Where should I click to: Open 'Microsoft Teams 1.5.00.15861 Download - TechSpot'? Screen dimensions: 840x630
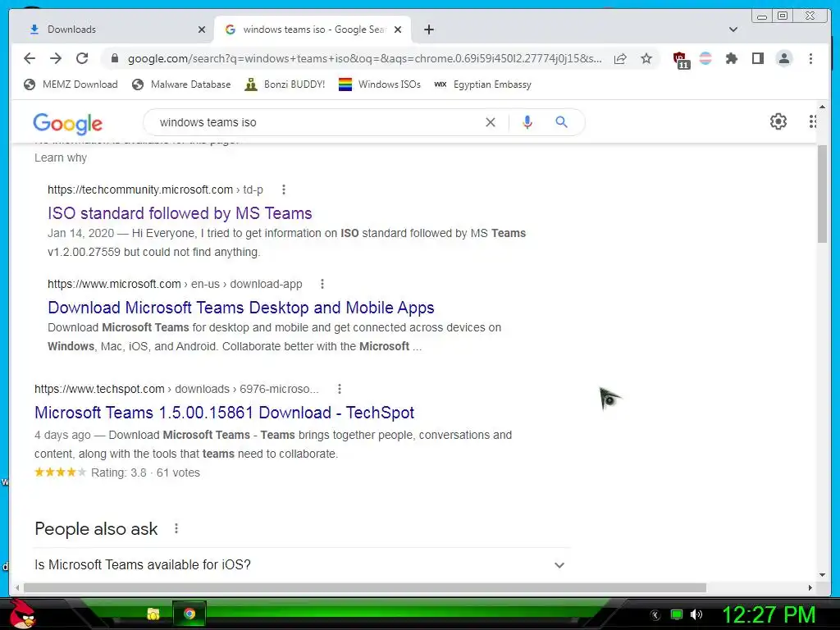224,413
